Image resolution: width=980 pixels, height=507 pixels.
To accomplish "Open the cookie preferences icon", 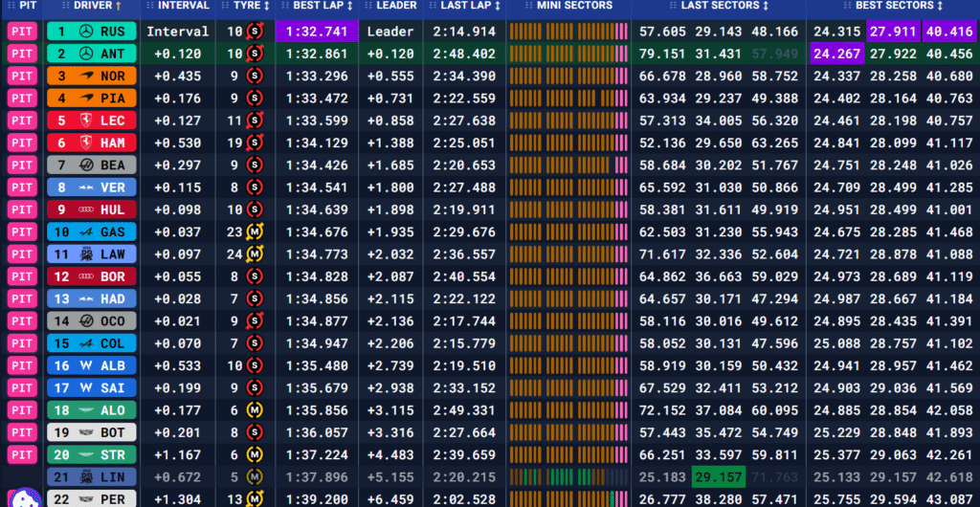I will (x=21, y=493).
